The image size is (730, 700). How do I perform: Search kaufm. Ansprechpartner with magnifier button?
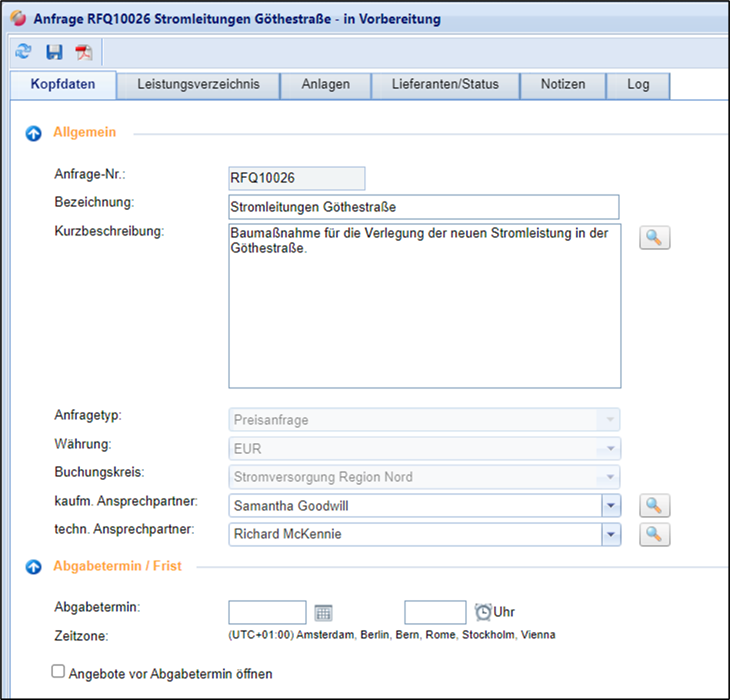pos(655,505)
